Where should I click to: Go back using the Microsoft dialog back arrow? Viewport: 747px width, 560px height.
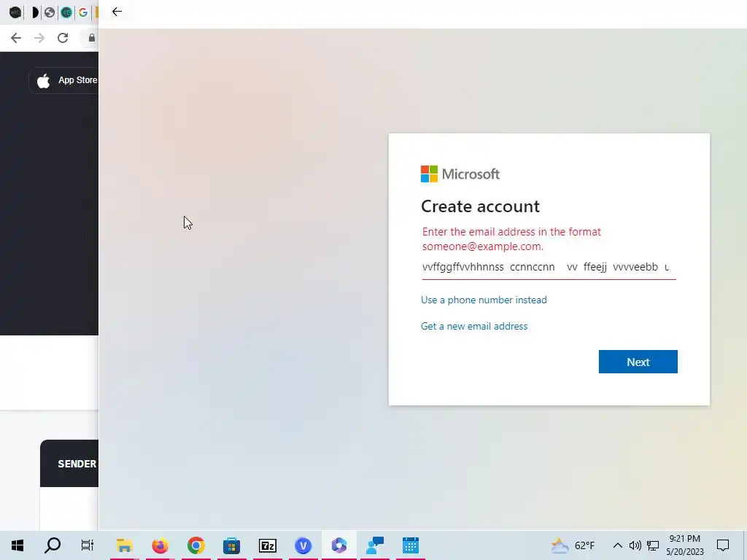[x=117, y=12]
